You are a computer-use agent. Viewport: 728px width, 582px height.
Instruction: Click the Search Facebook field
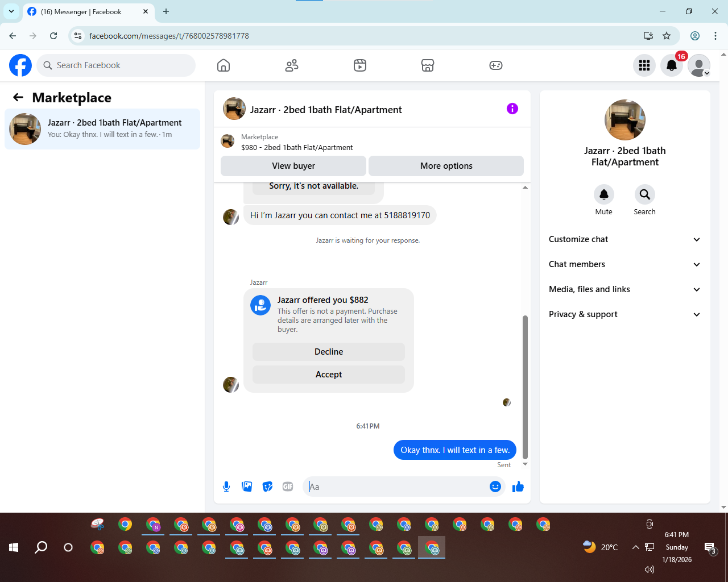point(116,65)
